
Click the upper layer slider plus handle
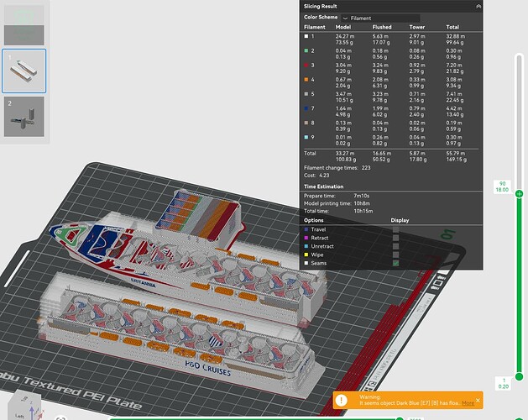pyautogui.click(x=520, y=193)
